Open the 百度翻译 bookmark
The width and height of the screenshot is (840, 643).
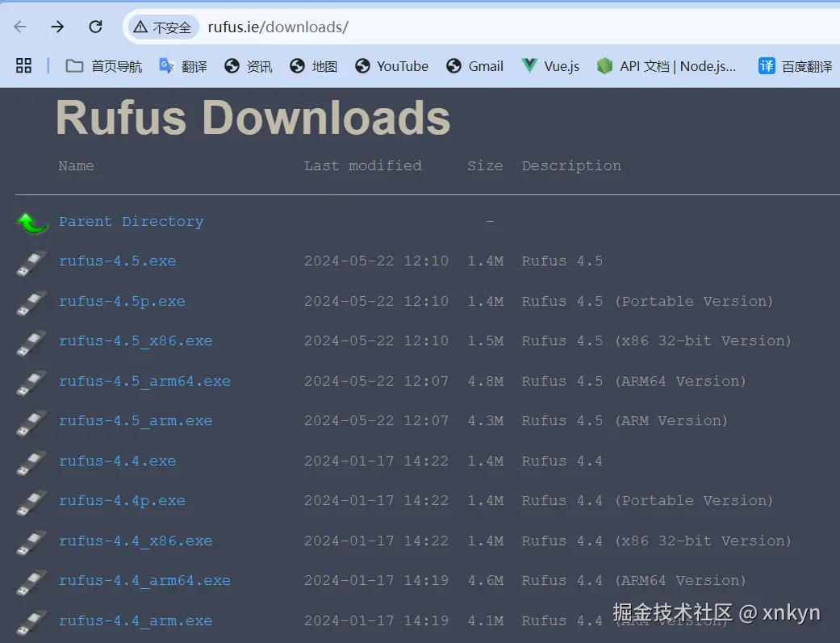click(795, 66)
